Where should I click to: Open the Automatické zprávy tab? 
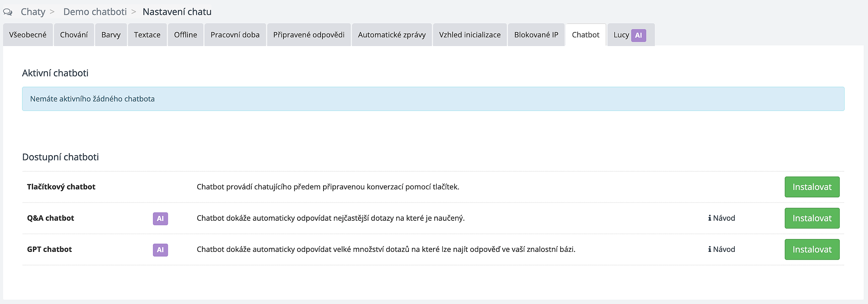pos(392,35)
